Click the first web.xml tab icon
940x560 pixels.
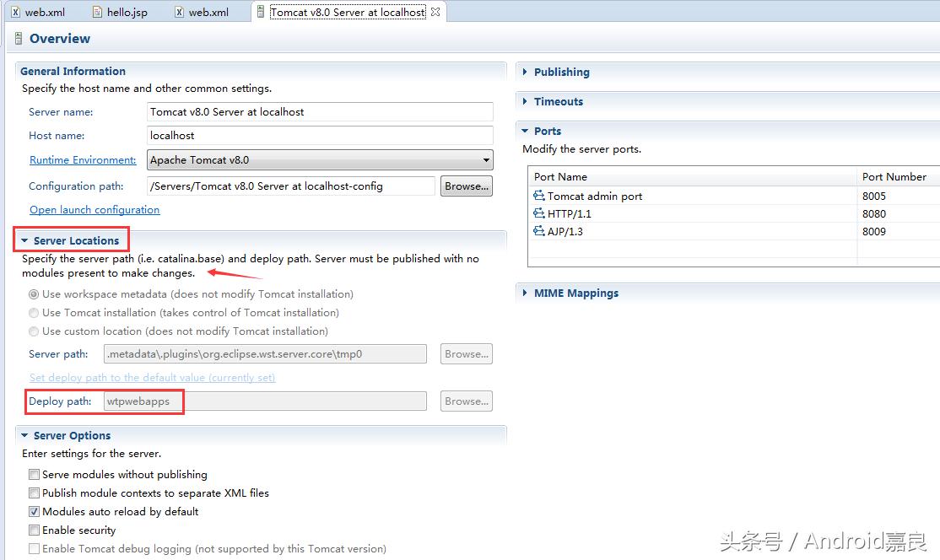tap(16, 13)
